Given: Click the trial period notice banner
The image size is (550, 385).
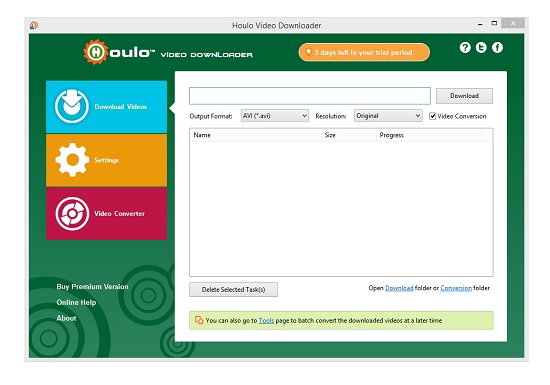Looking at the screenshot, I should coord(364,52).
